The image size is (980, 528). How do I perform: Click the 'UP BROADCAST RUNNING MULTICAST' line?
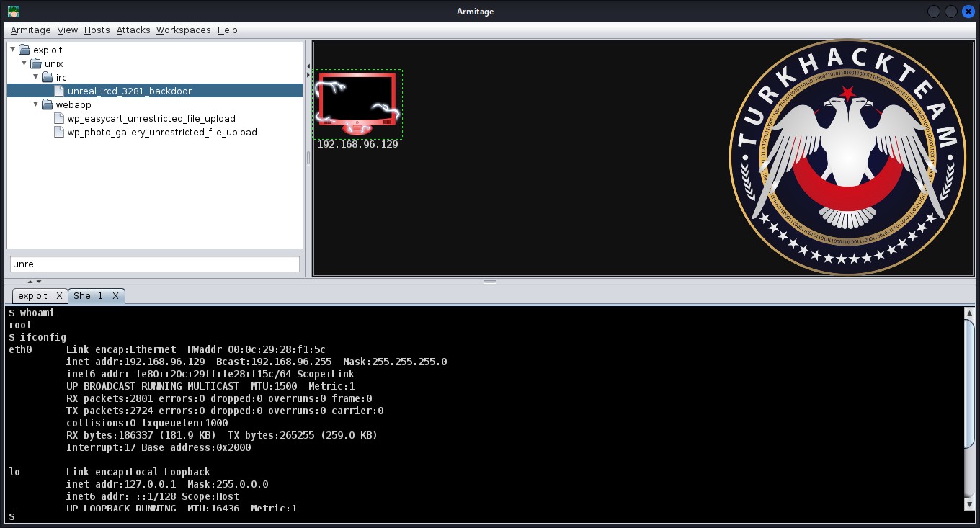pos(210,386)
